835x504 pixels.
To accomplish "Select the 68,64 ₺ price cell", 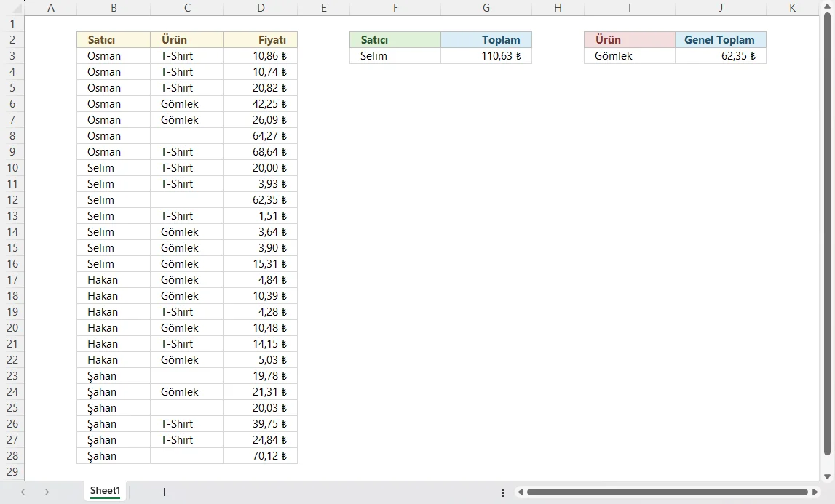I will click(x=261, y=152).
